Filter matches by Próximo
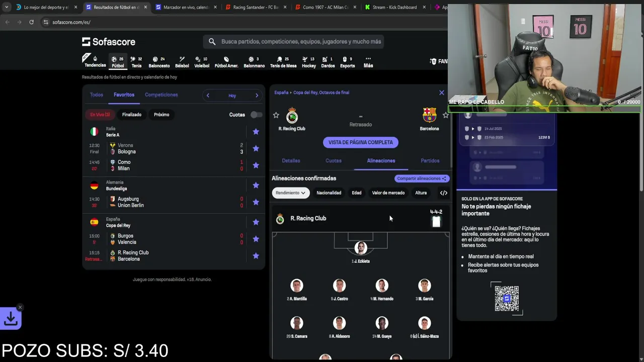Screen dimensions: 644x362 point(162,115)
